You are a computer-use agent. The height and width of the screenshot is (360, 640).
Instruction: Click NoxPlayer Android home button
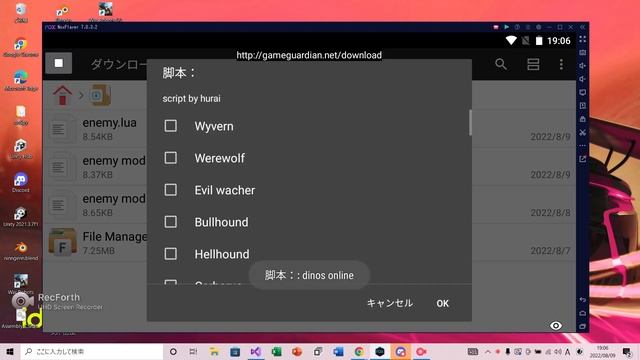pos(582,313)
